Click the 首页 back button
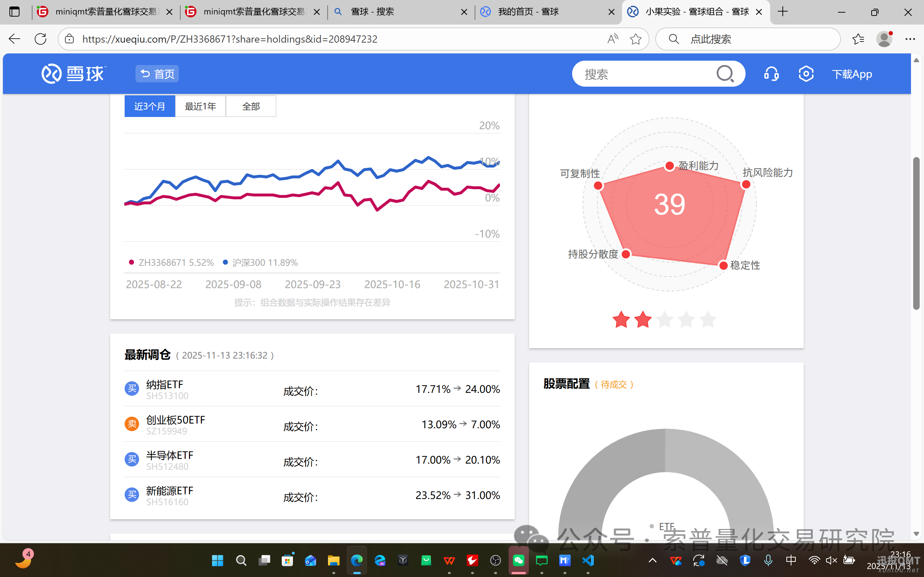Viewport: 924px width, 577px height. (x=157, y=74)
